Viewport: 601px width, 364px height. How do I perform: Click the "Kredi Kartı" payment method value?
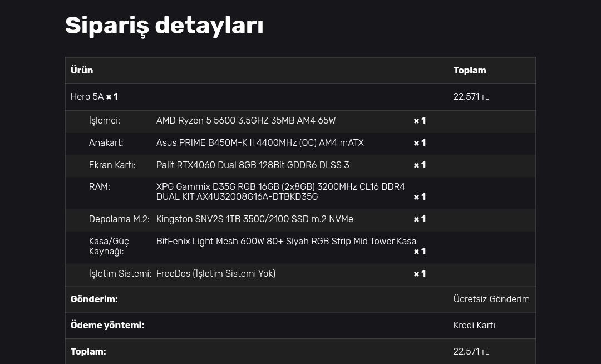(474, 326)
